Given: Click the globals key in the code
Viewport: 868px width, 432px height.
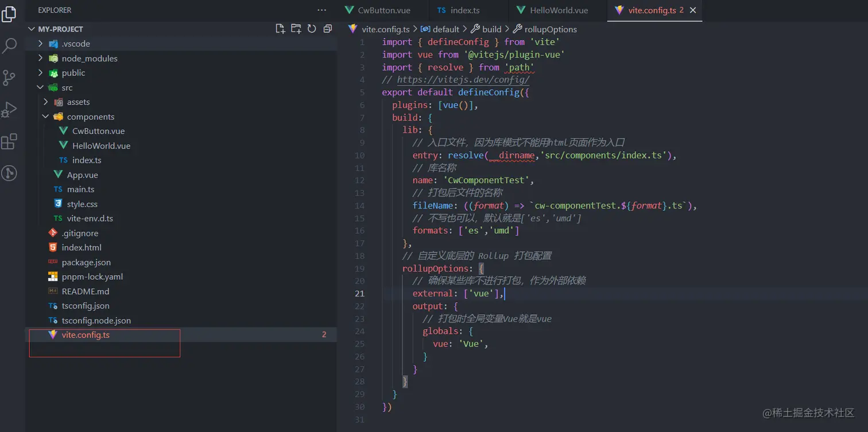Looking at the screenshot, I should 440,331.
